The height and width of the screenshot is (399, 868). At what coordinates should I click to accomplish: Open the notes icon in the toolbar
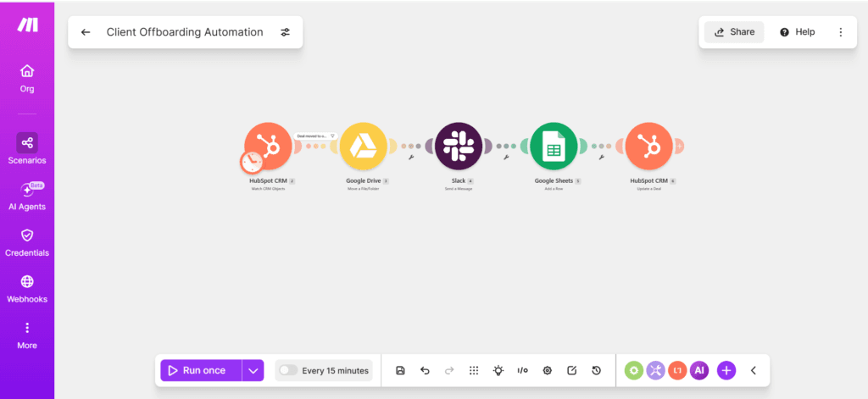click(x=572, y=370)
